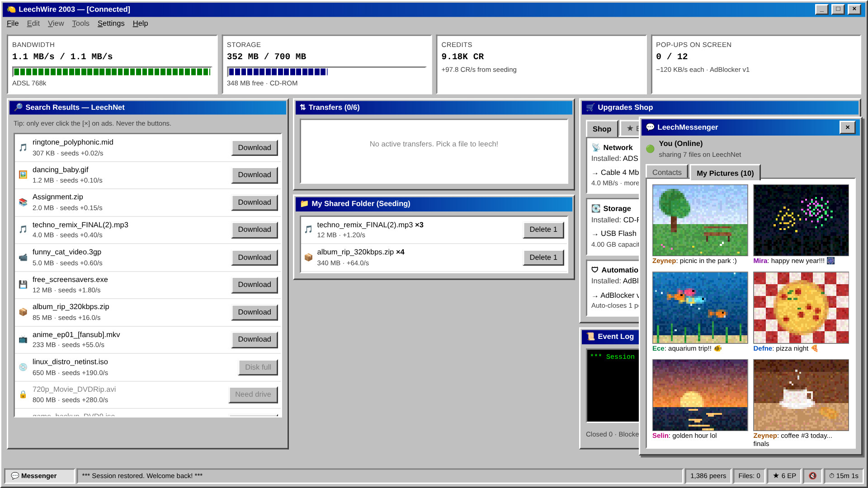Viewport: 868px width, 488px height.
Task: Click the Messenger button in the status bar
Action: pos(39,476)
